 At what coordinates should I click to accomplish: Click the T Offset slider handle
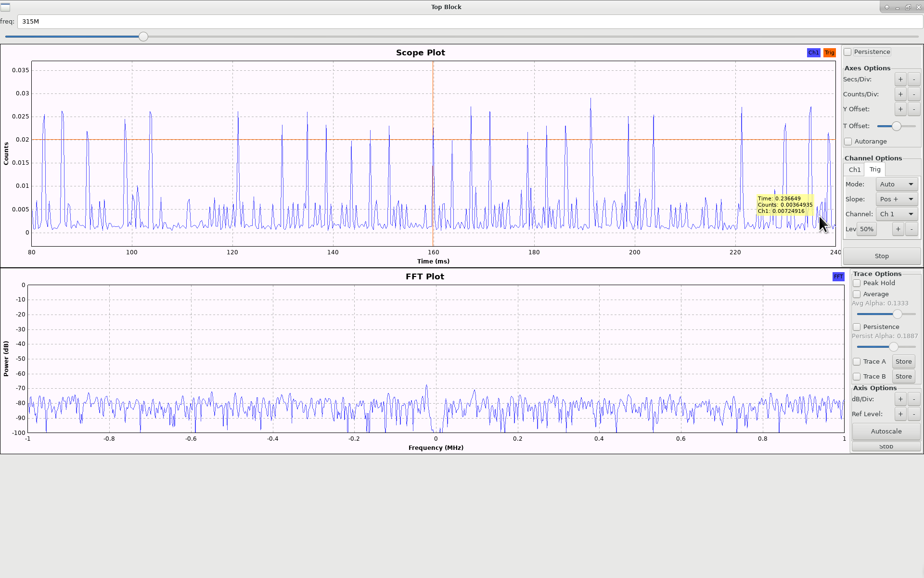pos(896,126)
